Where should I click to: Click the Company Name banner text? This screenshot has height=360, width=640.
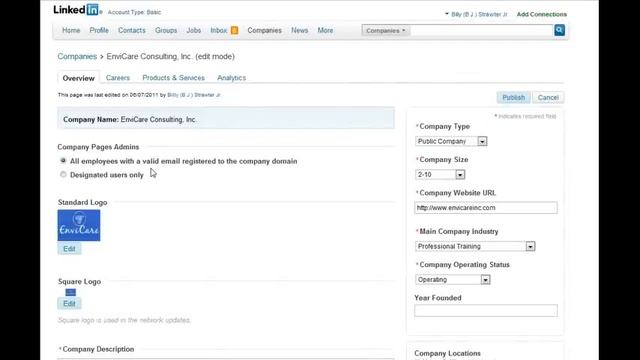129,120
